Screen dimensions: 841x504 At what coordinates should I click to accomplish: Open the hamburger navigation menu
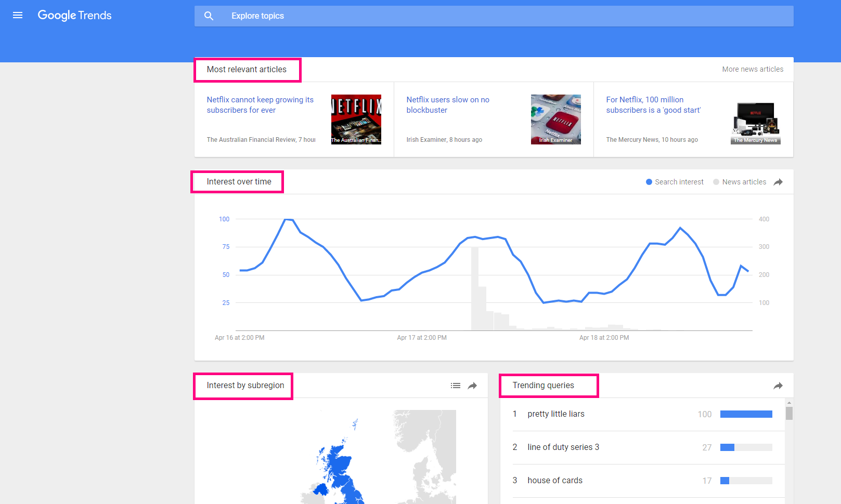click(18, 16)
